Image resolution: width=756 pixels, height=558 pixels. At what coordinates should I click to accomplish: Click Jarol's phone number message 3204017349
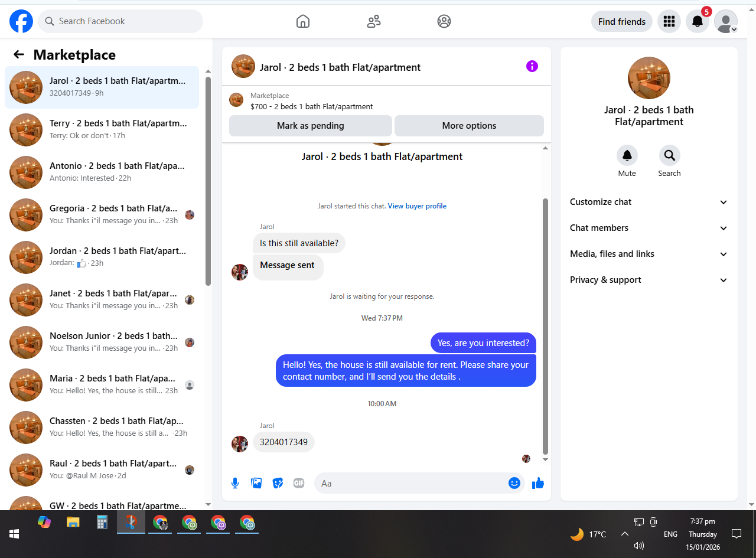283,442
